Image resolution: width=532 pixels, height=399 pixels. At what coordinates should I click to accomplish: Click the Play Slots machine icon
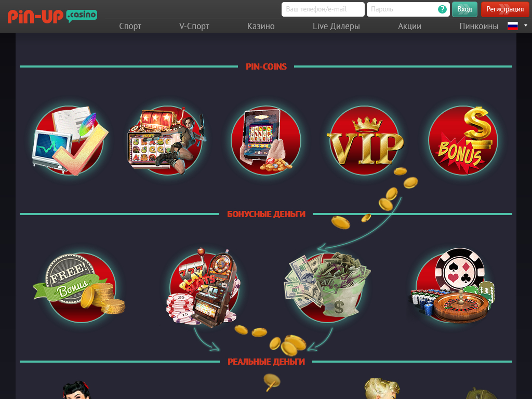pos(204,288)
